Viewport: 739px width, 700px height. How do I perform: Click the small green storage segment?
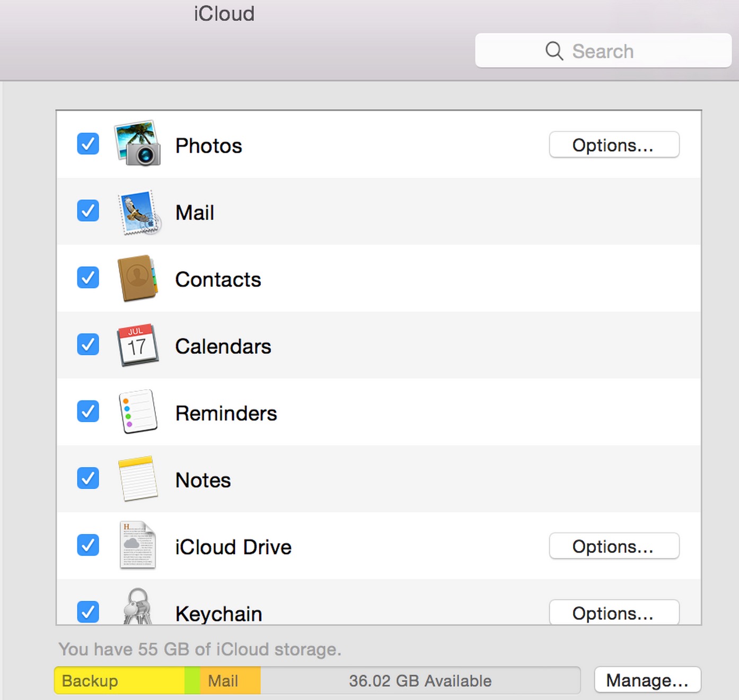[x=192, y=680]
